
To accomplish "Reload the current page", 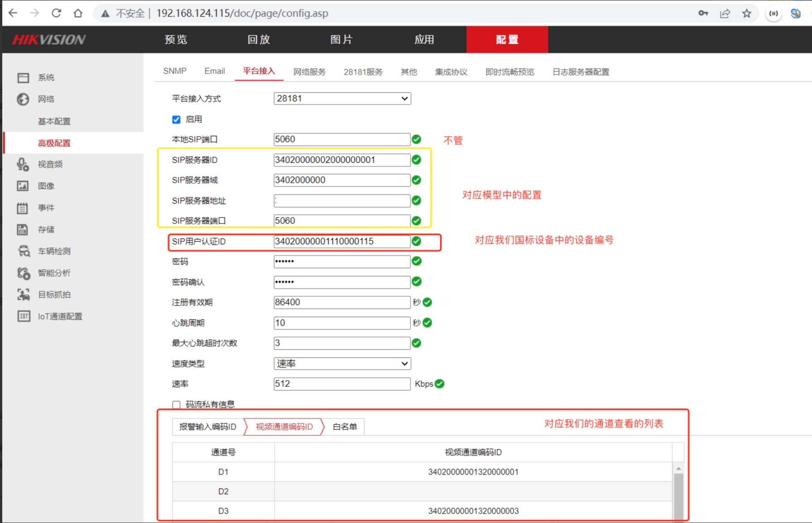I will (x=56, y=13).
